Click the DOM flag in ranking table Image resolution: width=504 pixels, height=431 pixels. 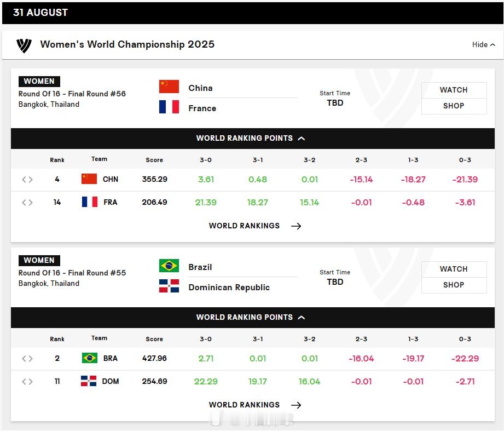(89, 381)
